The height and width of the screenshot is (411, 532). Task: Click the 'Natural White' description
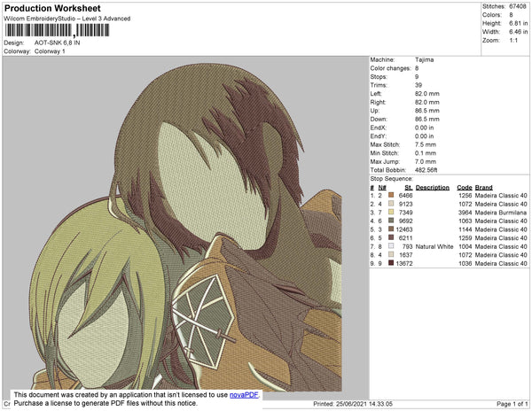coord(434,246)
